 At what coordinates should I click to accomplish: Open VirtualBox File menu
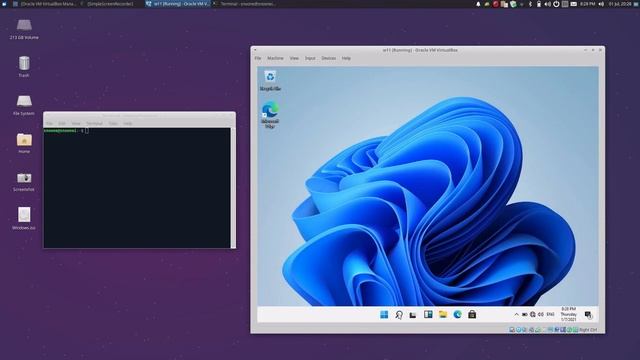click(258, 58)
